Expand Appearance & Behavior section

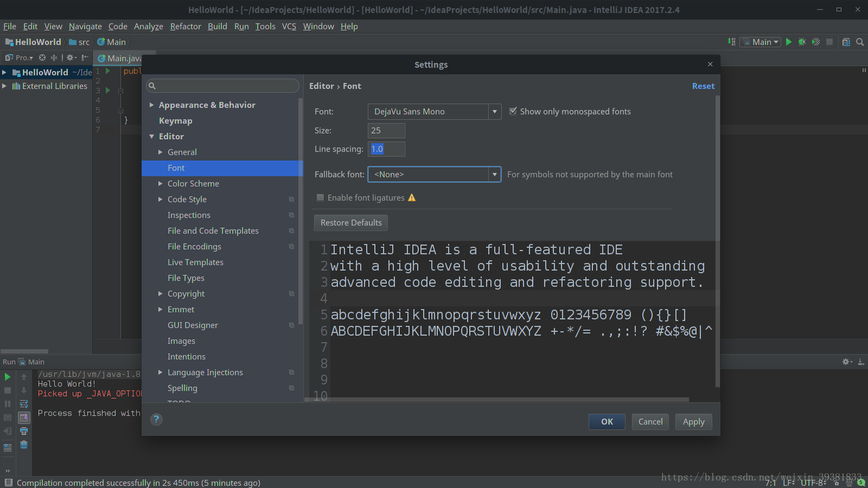click(x=152, y=105)
